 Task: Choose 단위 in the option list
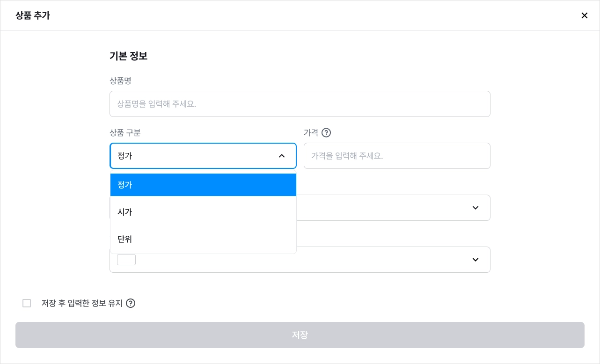pyautogui.click(x=203, y=239)
